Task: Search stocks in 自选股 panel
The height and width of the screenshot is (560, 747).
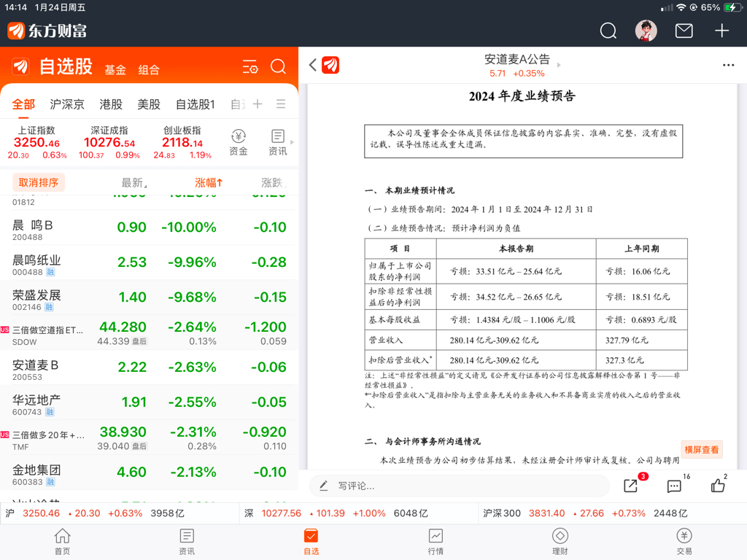Action: tap(278, 66)
